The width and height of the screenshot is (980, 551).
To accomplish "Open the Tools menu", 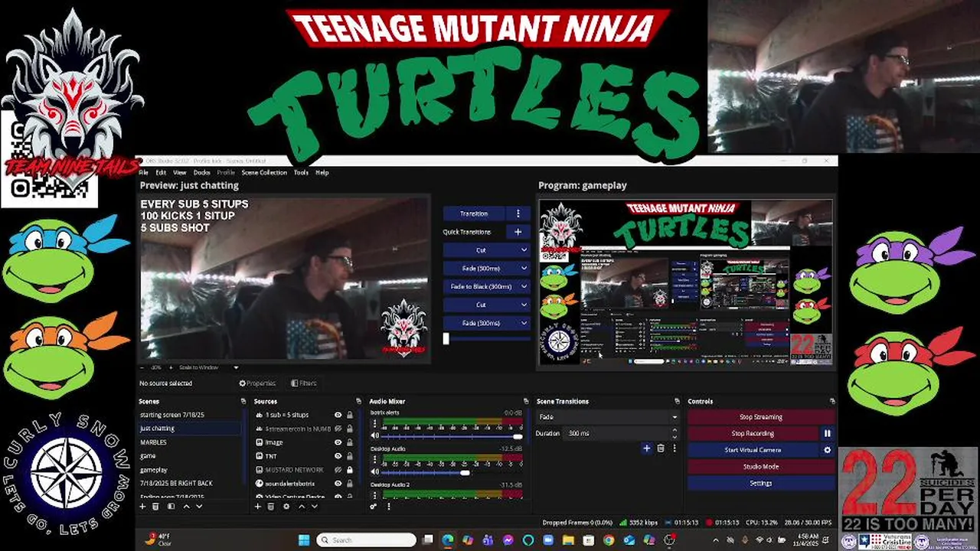I will [301, 172].
